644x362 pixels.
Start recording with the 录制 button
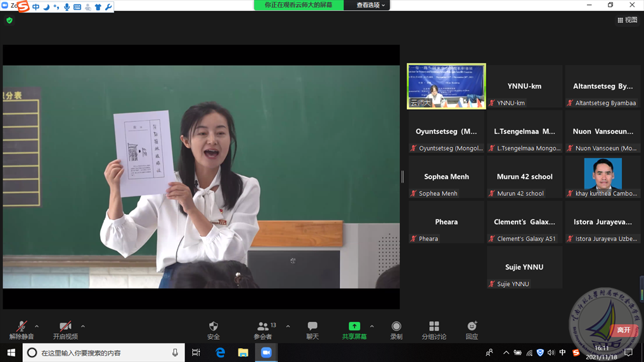click(x=396, y=330)
